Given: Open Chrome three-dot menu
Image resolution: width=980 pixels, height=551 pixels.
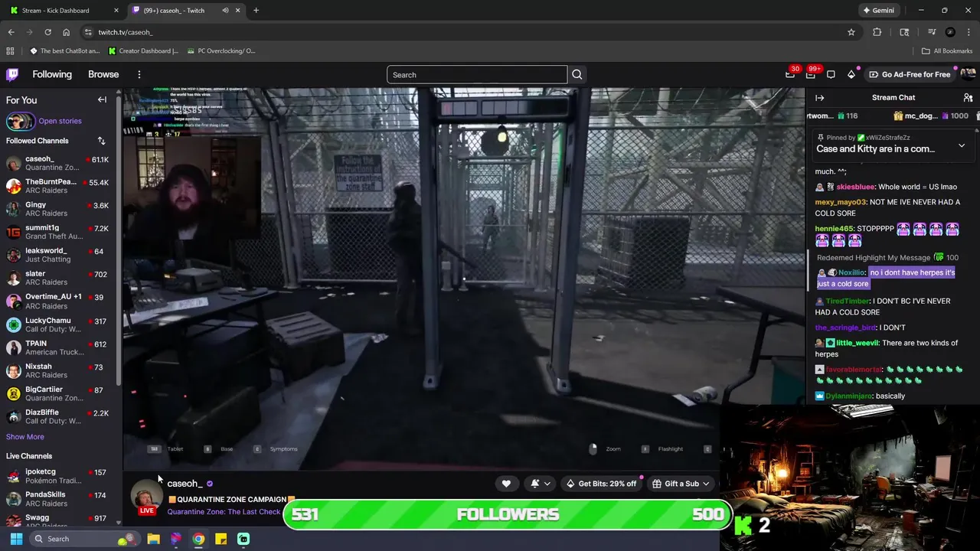Looking at the screenshot, I should (x=969, y=32).
